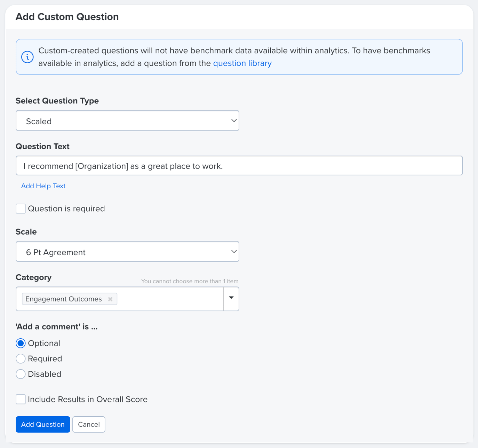Click the blue info circle icon
This screenshot has width=478, height=448.
coord(27,57)
